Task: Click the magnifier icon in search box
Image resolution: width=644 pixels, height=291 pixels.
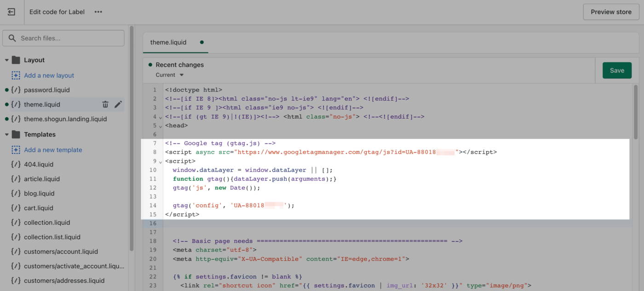Action: (12, 38)
